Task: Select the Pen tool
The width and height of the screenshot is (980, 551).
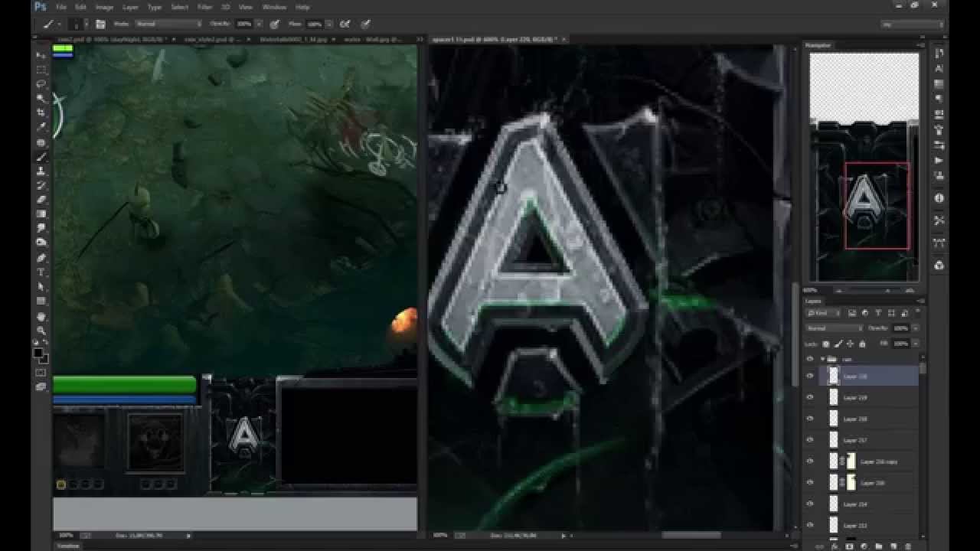Action: (41, 258)
